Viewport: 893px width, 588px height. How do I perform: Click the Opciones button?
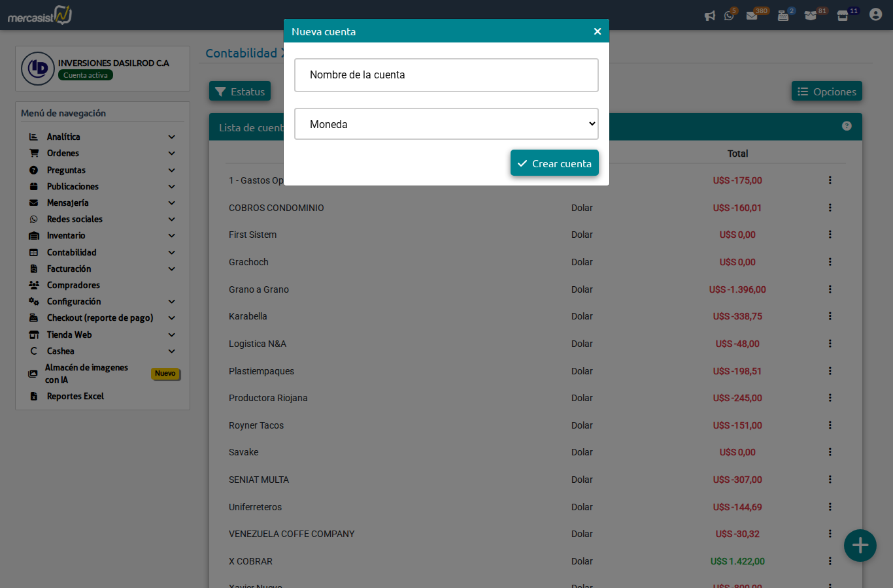click(826, 91)
